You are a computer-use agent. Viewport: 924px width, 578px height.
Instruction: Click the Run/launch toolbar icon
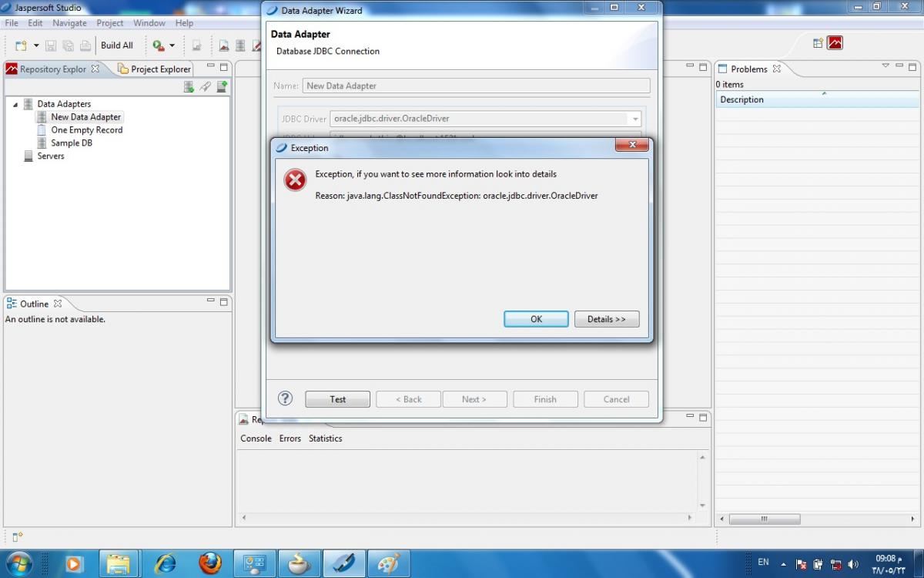point(158,45)
